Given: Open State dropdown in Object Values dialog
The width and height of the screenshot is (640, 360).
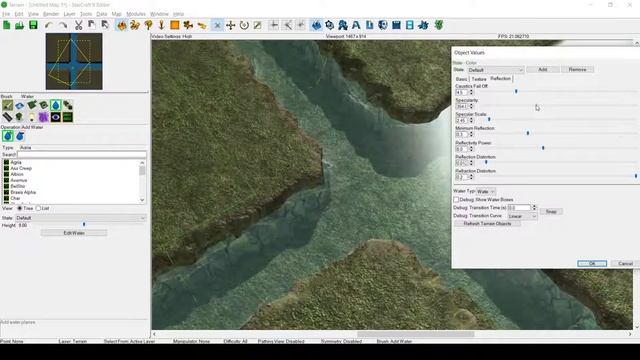Looking at the screenshot, I should [x=496, y=70].
